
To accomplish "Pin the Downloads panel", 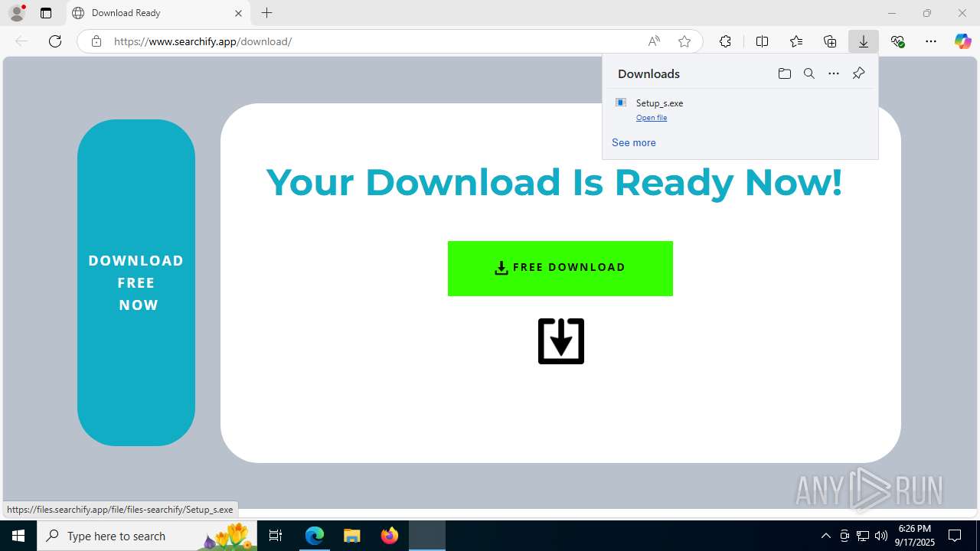I will (x=858, y=73).
